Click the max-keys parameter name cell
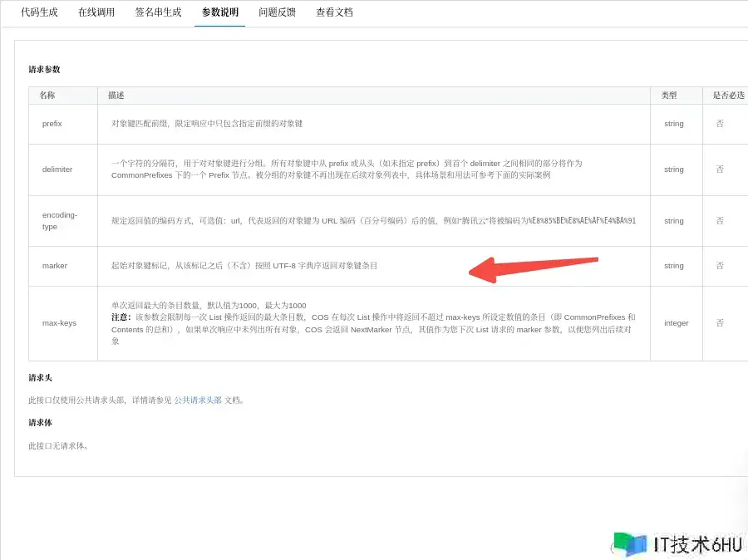The image size is (748, 560). click(x=59, y=322)
